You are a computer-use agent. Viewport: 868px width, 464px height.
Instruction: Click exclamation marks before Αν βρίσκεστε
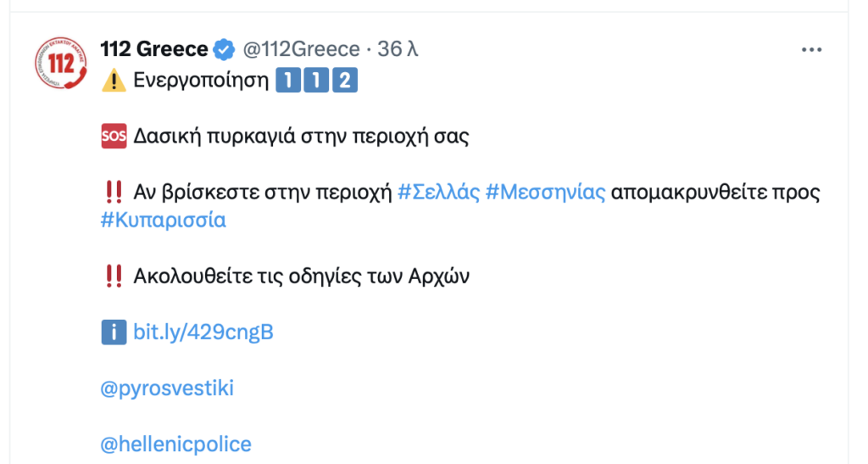coord(114,193)
